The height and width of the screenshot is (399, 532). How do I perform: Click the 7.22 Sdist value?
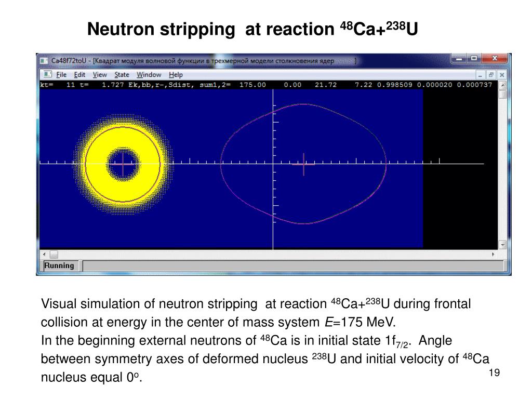pos(363,85)
